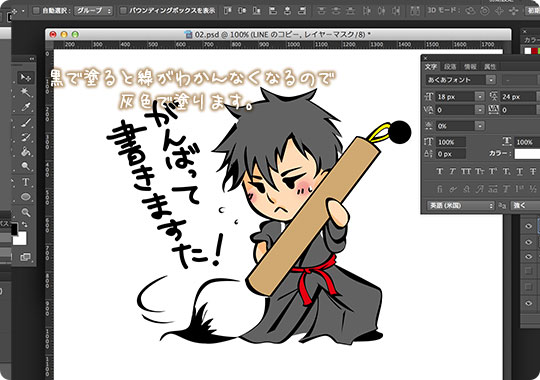Switch to the 段落 tab
The image size is (540, 380).
click(x=450, y=67)
